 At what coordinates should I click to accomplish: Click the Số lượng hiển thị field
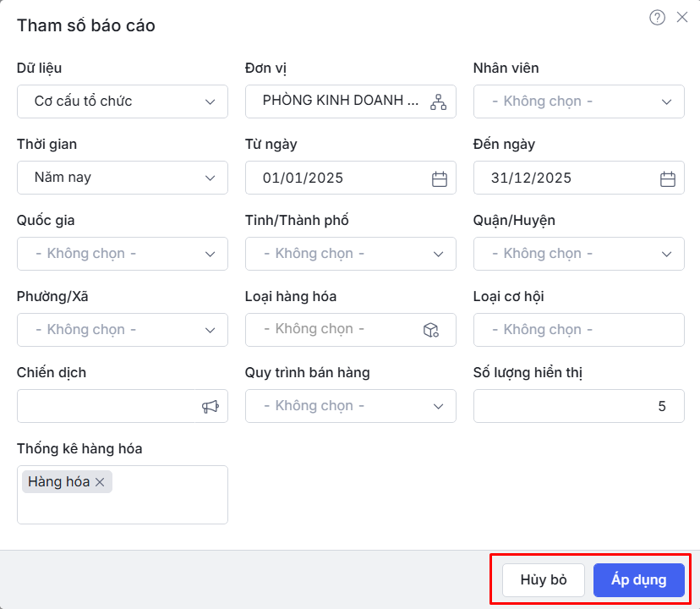coord(579,406)
